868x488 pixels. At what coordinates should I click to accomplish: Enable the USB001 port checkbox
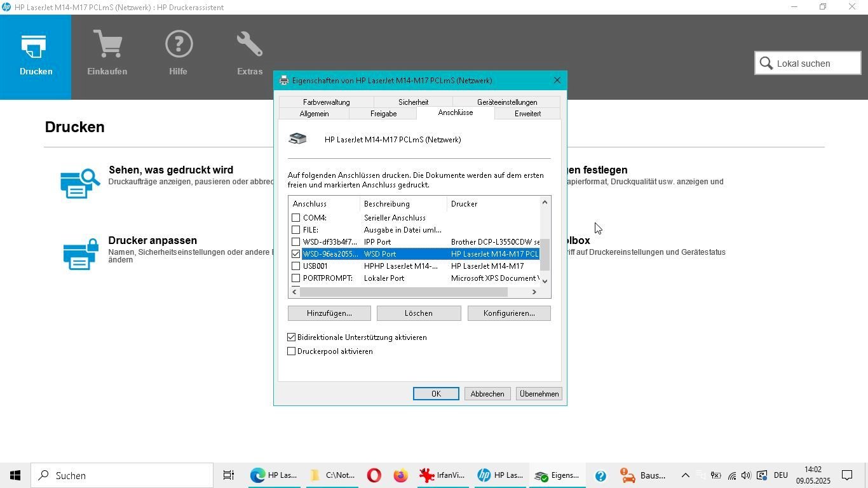295,266
